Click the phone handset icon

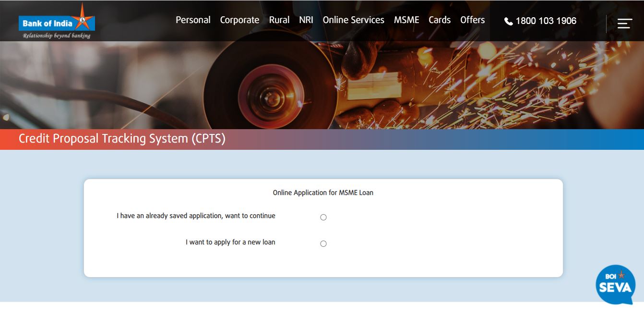click(508, 21)
